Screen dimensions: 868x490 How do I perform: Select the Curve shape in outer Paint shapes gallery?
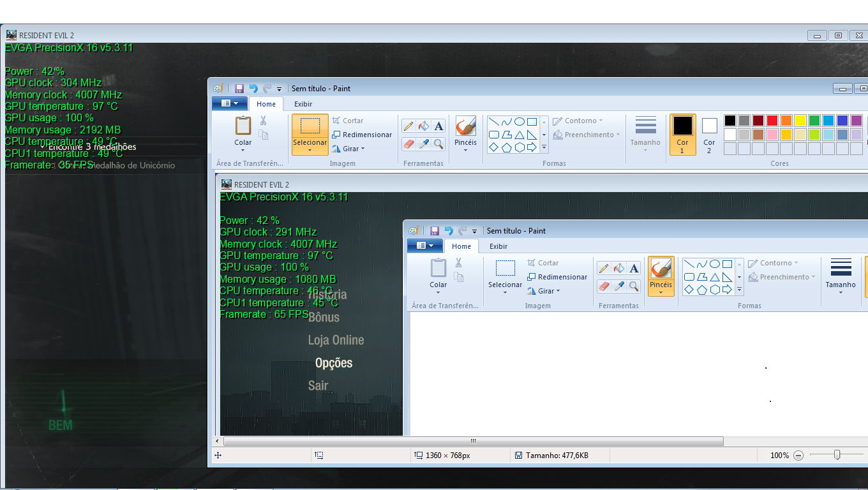coord(507,121)
